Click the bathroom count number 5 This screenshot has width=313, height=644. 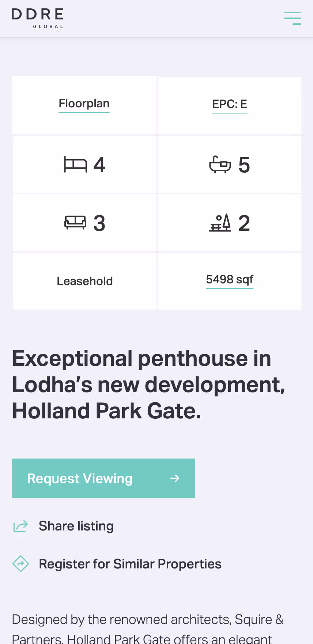pos(244,165)
